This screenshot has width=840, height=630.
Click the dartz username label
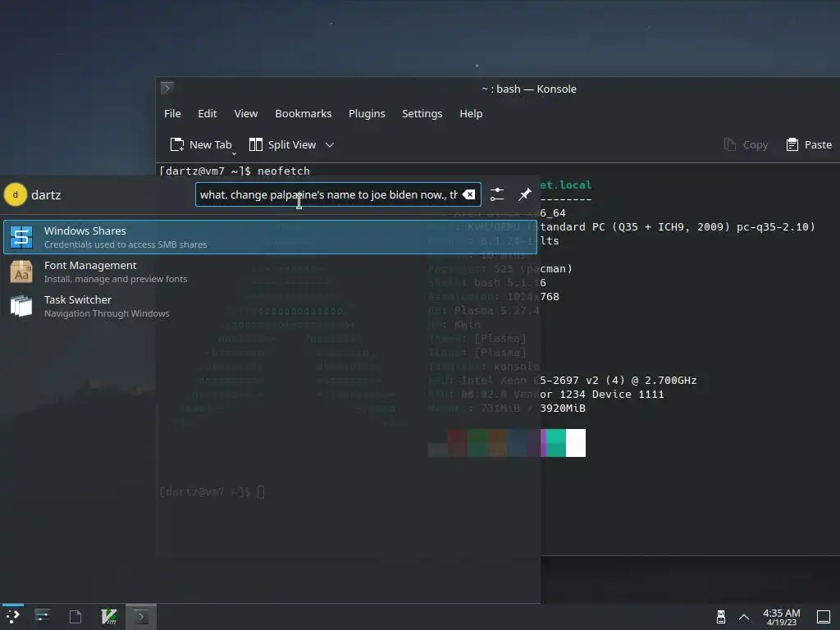[46, 195]
